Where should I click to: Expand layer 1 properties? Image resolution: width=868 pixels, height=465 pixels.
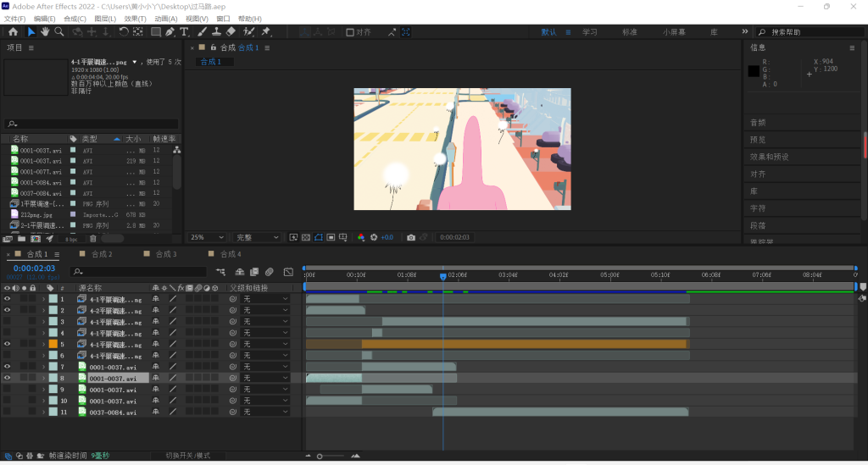[x=44, y=299]
